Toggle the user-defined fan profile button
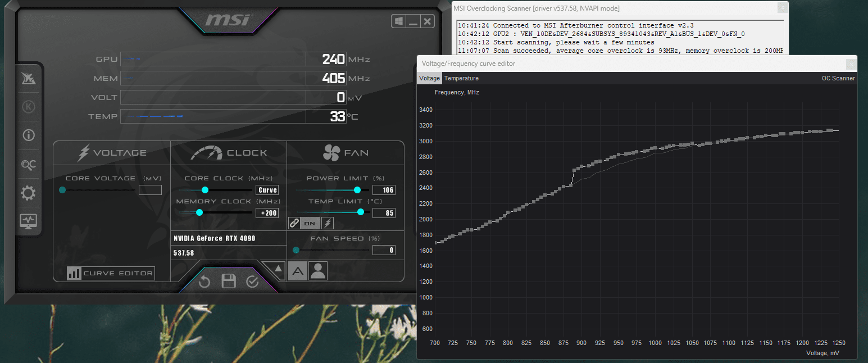The image size is (868, 363). [x=318, y=271]
